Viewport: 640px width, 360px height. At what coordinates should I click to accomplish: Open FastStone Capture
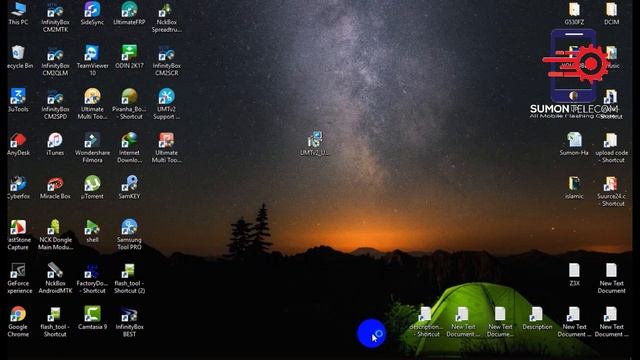(x=18, y=235)
